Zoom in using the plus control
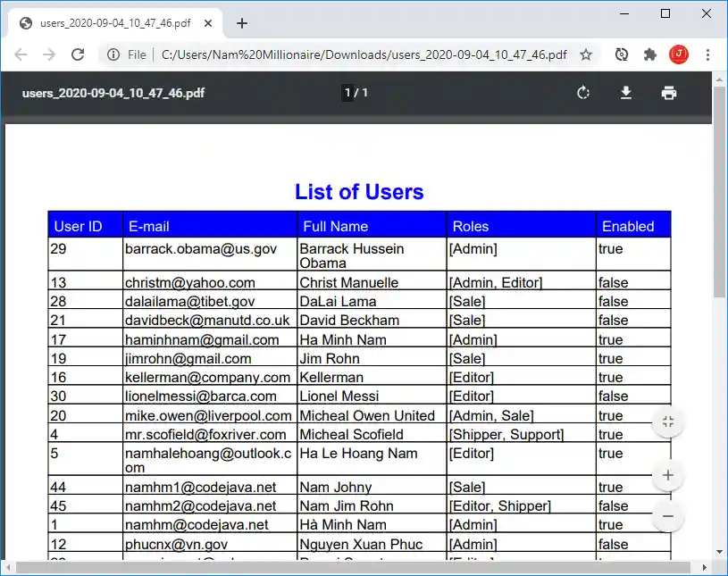The image size is (728, 576). 667,475
